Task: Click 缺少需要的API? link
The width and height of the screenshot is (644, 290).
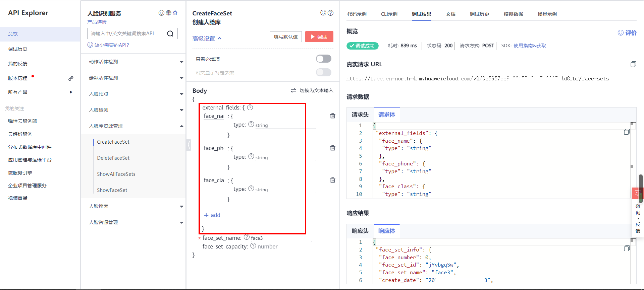Action: [x=108, y=45]
